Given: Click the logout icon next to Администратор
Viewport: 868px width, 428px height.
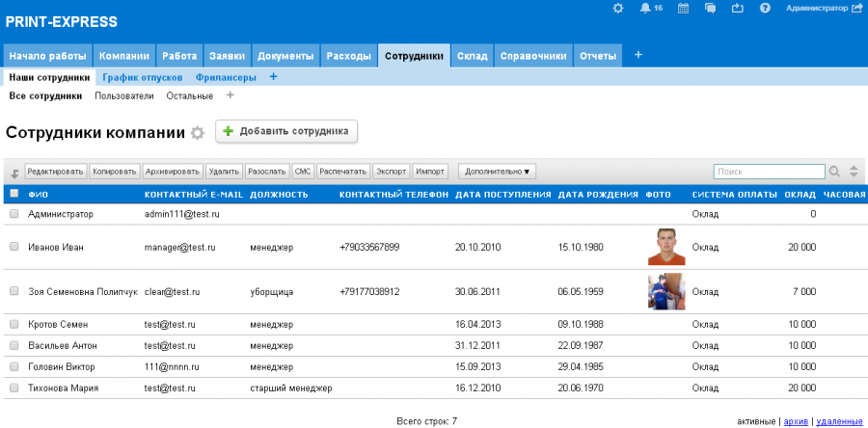Looking at the screenshot, I should [x=857, y=8].
